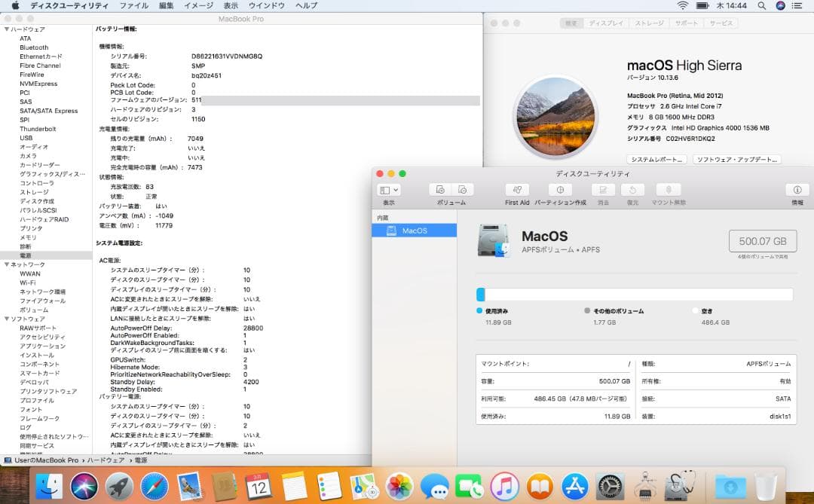The image size is (814, 504).
Task: Click the battery status menu bar icon
Action: (x=702, y=6)
